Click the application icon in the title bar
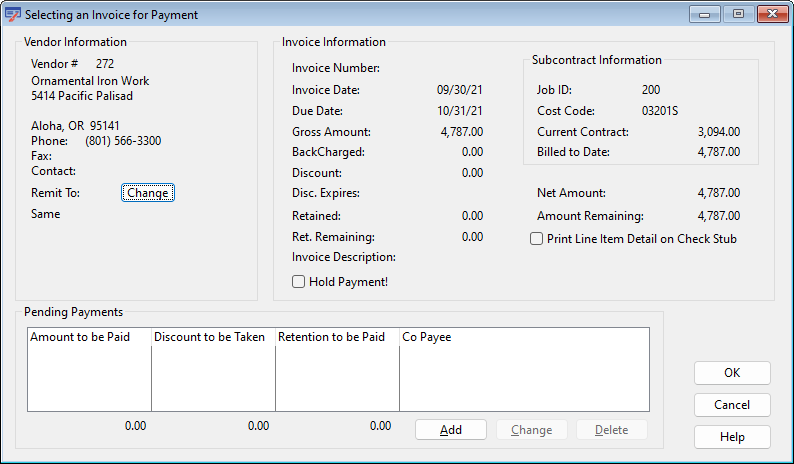Image resolution: width=794 pixels, height=464 pixels. 13,15
